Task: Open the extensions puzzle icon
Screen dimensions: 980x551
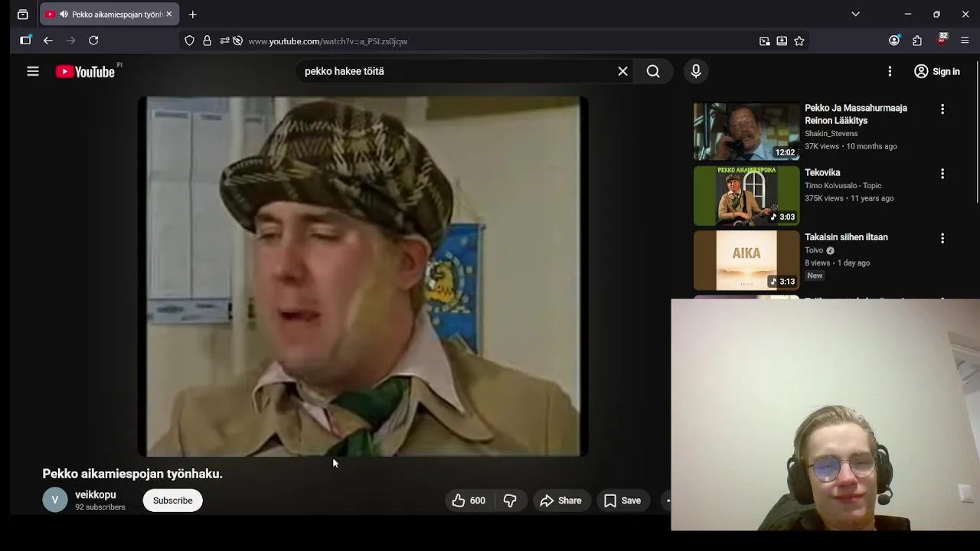Action: click(x=917, y=41)
